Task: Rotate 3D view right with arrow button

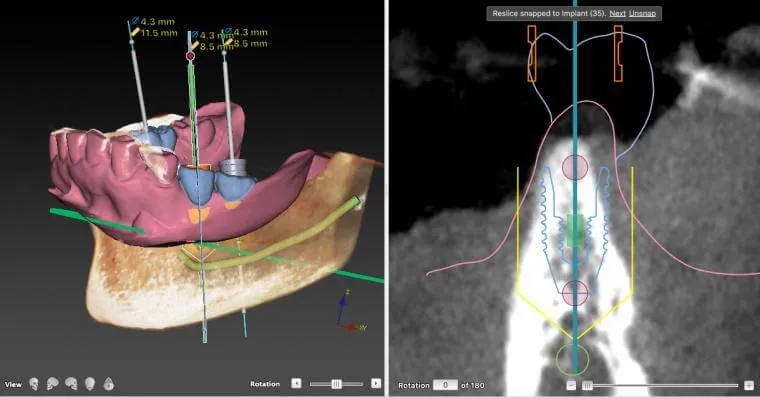Action: coord(376,383)
